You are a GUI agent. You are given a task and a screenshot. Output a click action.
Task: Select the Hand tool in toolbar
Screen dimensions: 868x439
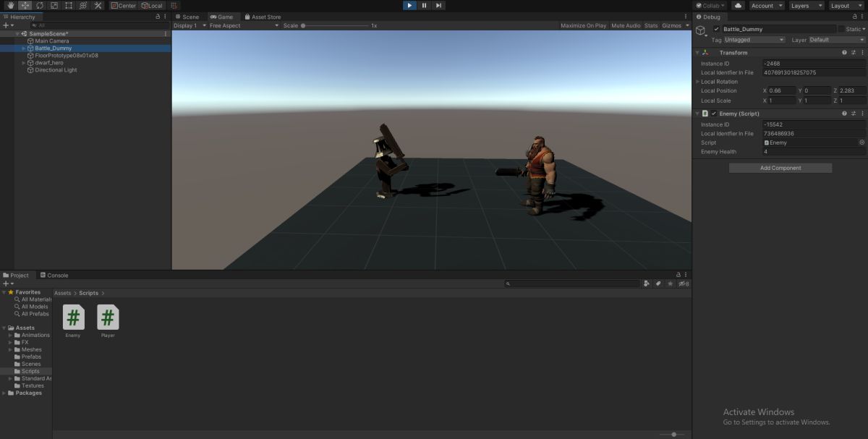11,5
